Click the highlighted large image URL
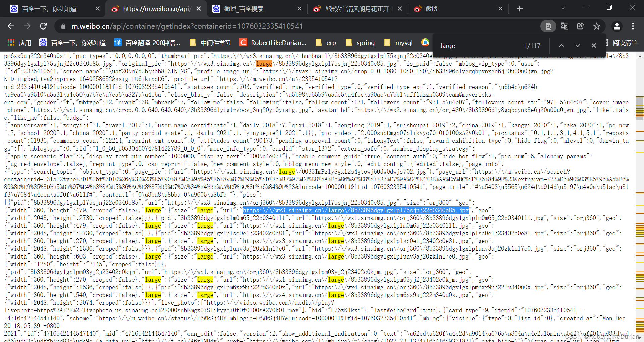 (x=356, y=210)
